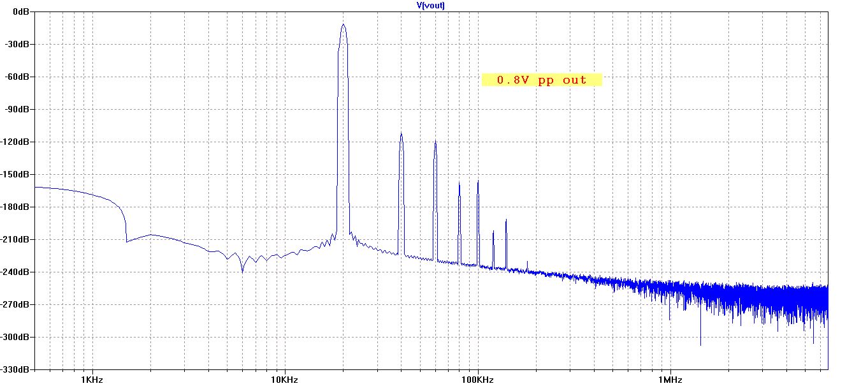Click the -120dB axis label
Image resolution: width=868 pixels, height=386 pixels.
click(x=16, y=142)
